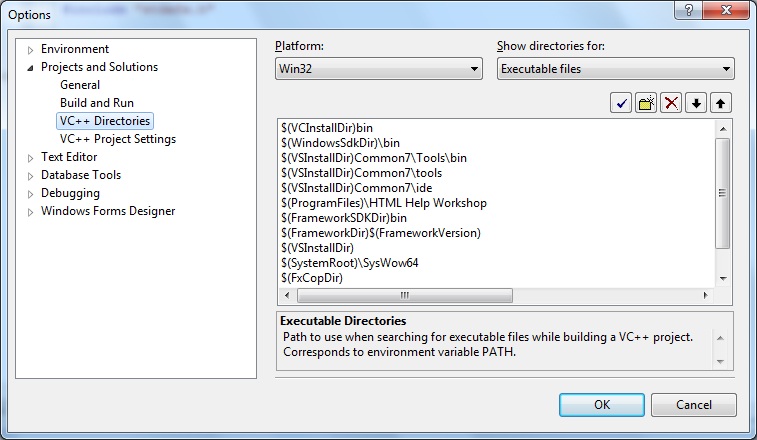Select the $(FxCopDir) path entry
This screenshot has height=440, width=757.
(313, 278)
